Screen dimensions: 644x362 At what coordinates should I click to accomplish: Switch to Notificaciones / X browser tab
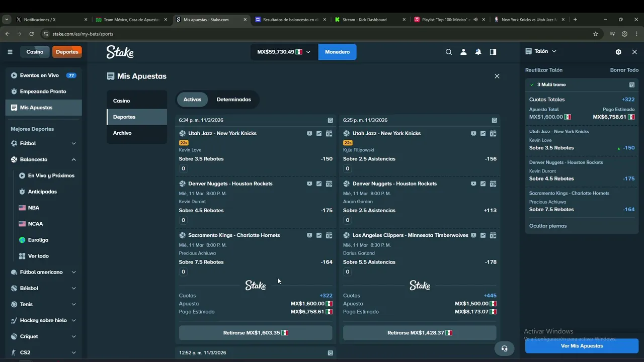(x=50, y=20)
